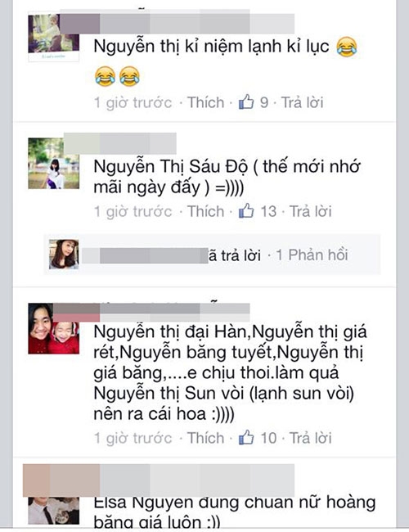
Task: Click blurred name beside 'ã trả lời'
Action: click(145, 256)
